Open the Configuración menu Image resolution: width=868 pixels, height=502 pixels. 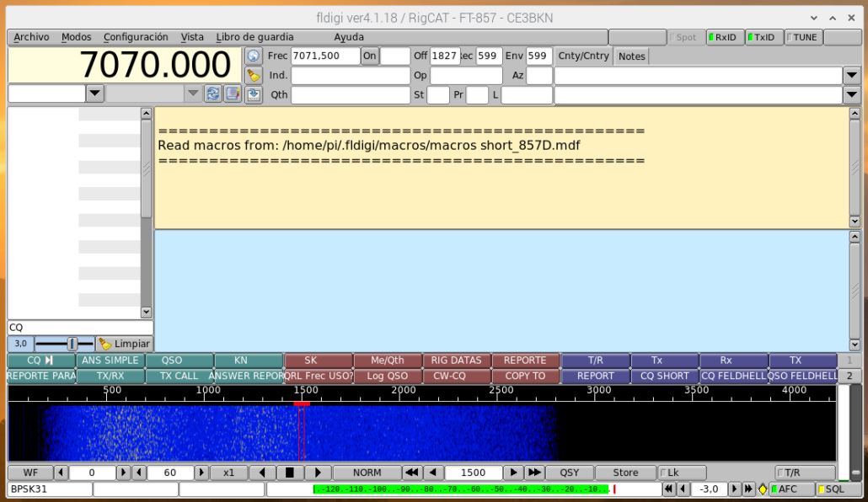pyautogui.click(x=135, y=37)
